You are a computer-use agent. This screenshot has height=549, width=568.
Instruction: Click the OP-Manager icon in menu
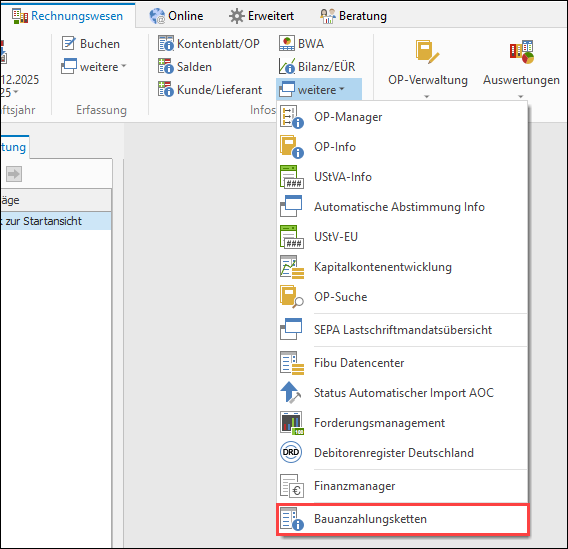pyautogui.click(x=292, y=117)
